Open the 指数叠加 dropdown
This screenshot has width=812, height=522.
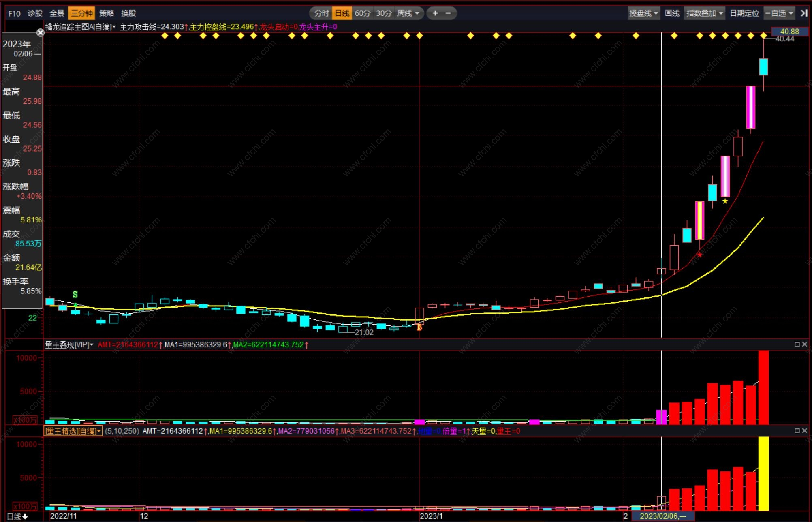pos(705,13)
